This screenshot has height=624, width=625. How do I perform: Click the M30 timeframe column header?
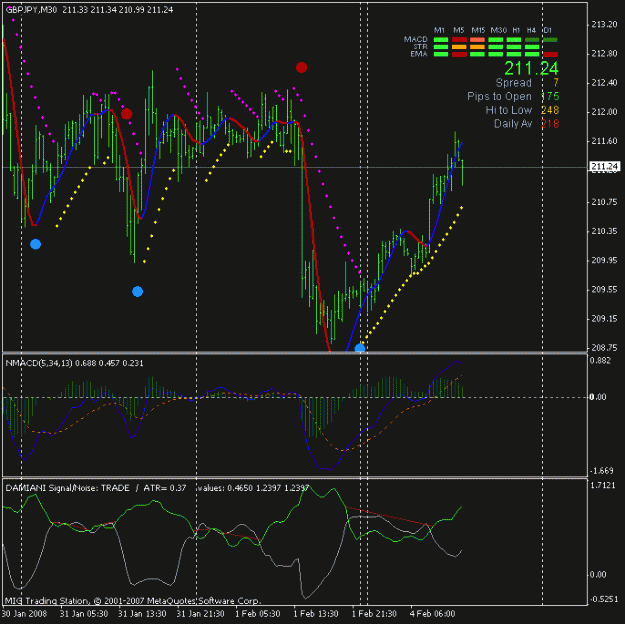tap(498, 30)
